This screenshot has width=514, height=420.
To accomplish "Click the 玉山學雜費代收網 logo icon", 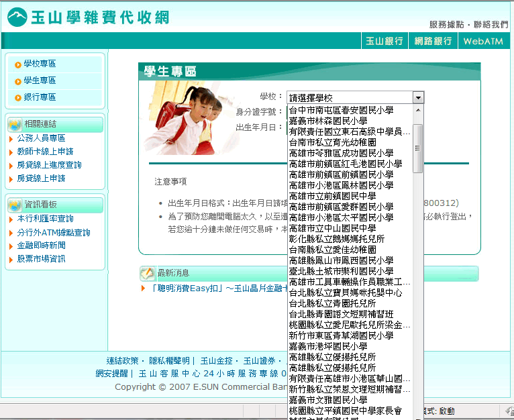I will point(17,17).
